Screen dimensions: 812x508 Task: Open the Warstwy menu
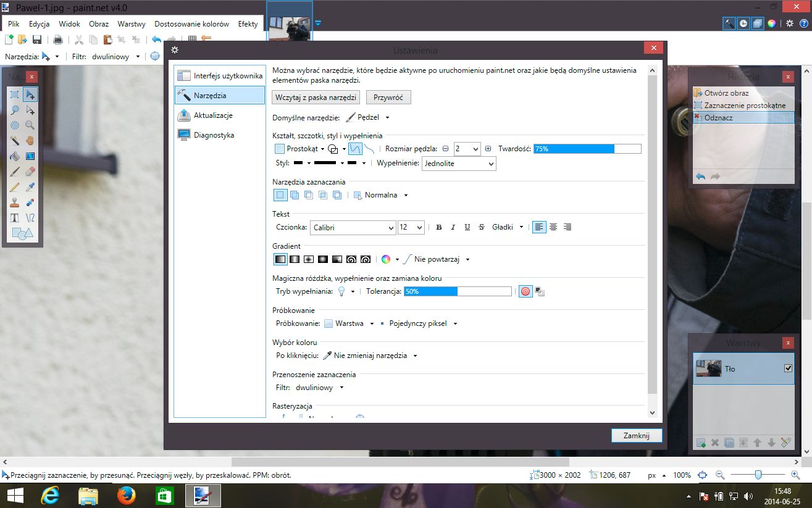pos(132,24)
